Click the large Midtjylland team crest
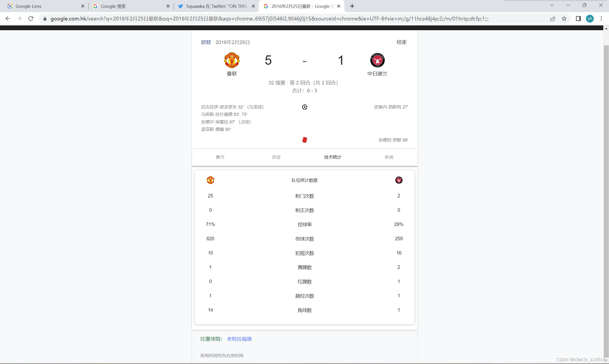The height and width of the screenshot is (364, 609). pos(377,60)
